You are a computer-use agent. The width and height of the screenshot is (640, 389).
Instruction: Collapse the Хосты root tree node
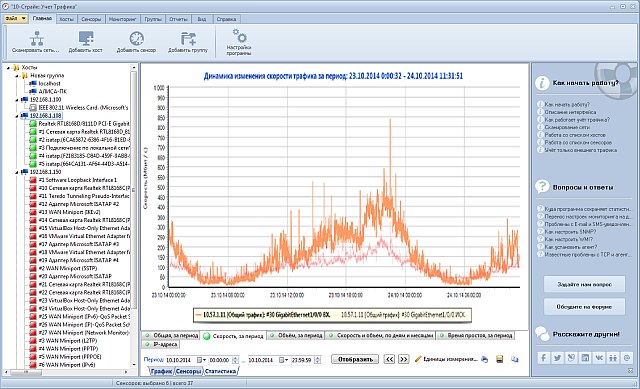click(x=9, y=67)
